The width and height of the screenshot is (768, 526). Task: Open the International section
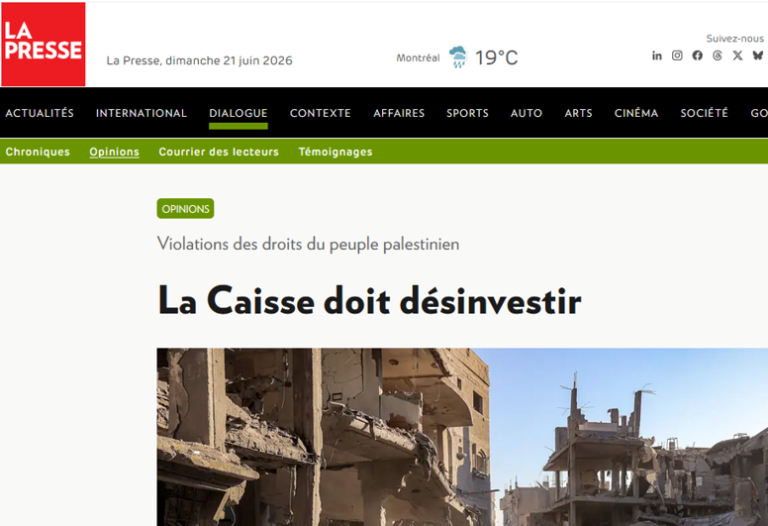[141, 113]
